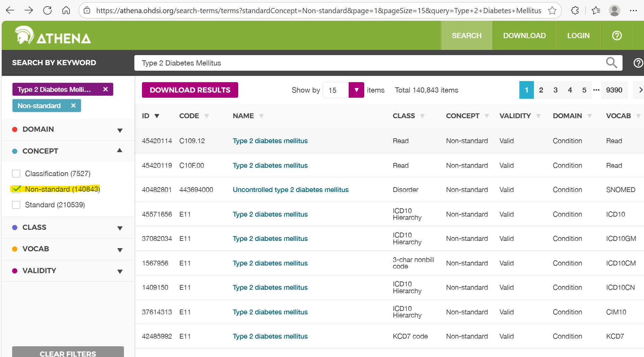The width and height of the screenshot is (644, 357).
Task: Open the help question mark in header
Action: click(617, 36)
